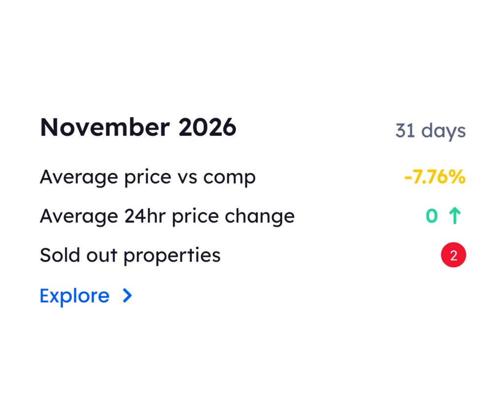Open the Explore link
Image resolution: width=504 pixels, height=420 pixels.
pos(75,295)
